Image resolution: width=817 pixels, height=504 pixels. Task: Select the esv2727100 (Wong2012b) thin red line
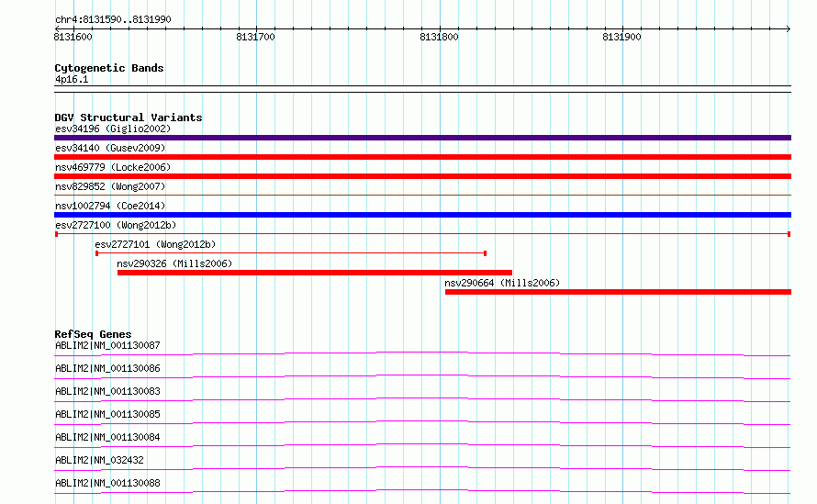(422, 234)
